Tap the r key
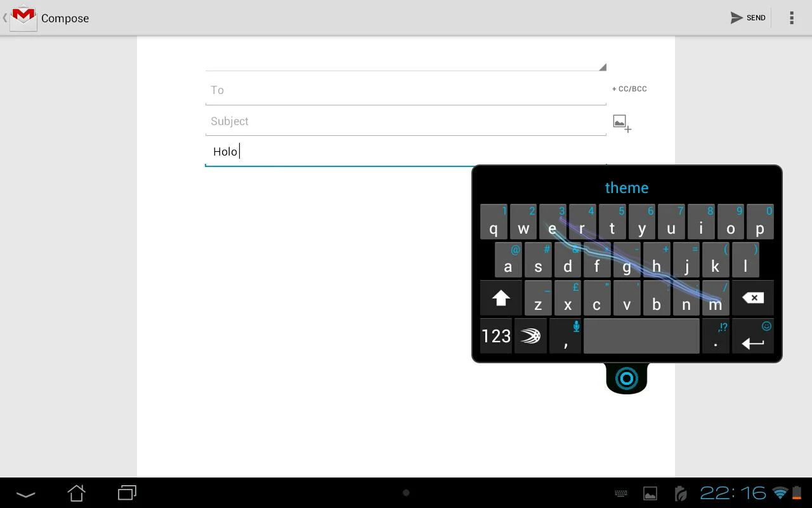The height and width of the screenshot is (508, 812). 582,222
